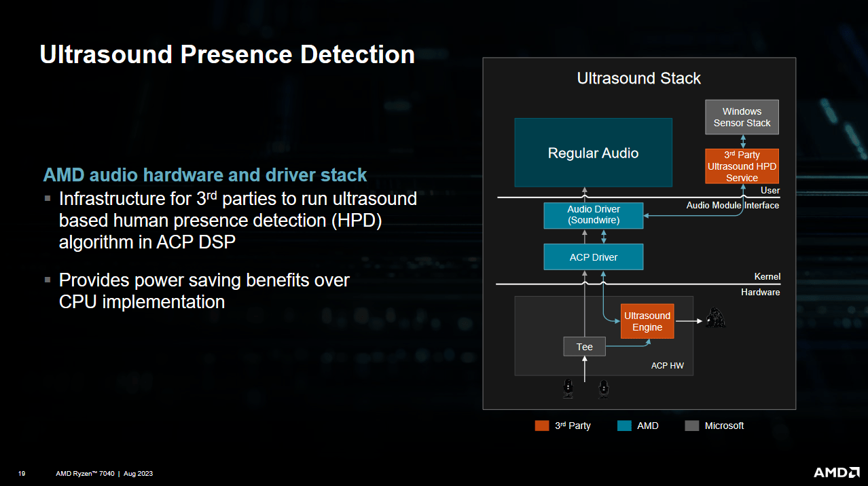Select the person silhouette icon beside Ultrasound Engine
This screenshot has width=868, height=486.
click(715, 319)
